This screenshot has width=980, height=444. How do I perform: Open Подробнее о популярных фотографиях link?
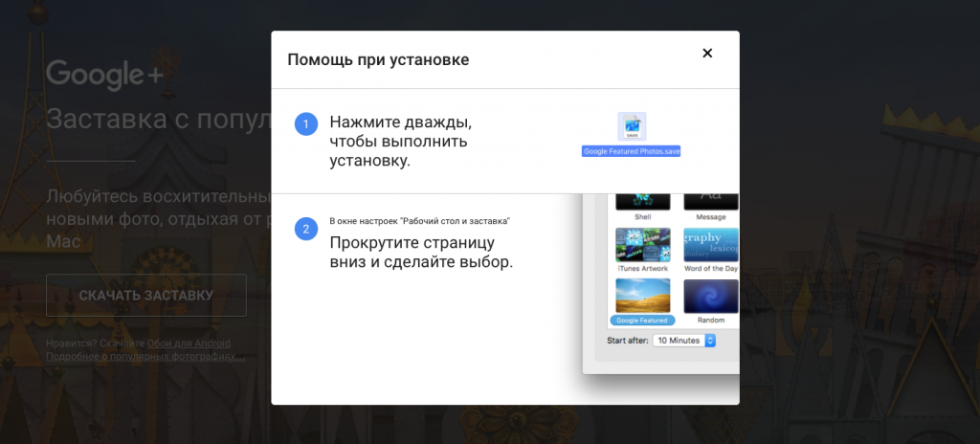(145, 356)
